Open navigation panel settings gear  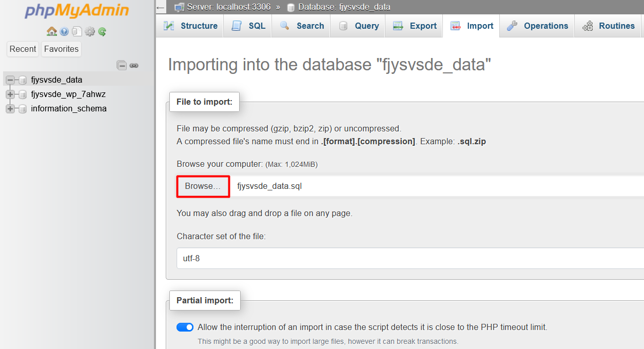tap(90, 32)
